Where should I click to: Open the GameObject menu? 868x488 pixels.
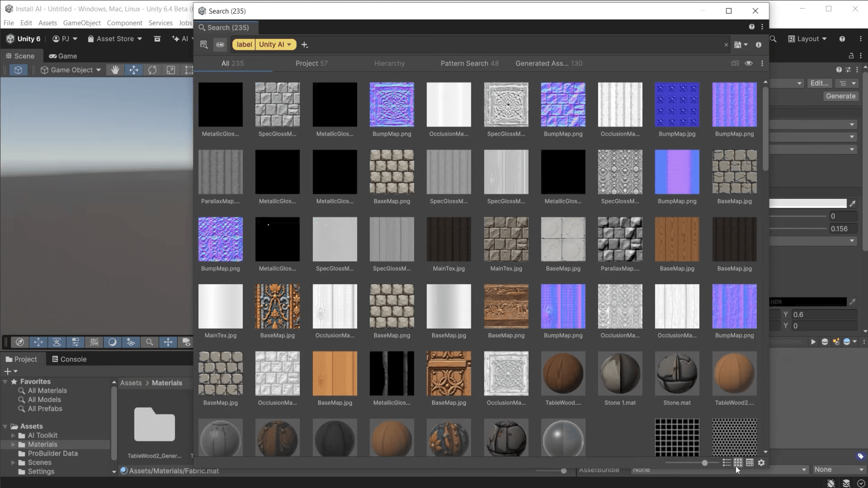tap(82, 23)
